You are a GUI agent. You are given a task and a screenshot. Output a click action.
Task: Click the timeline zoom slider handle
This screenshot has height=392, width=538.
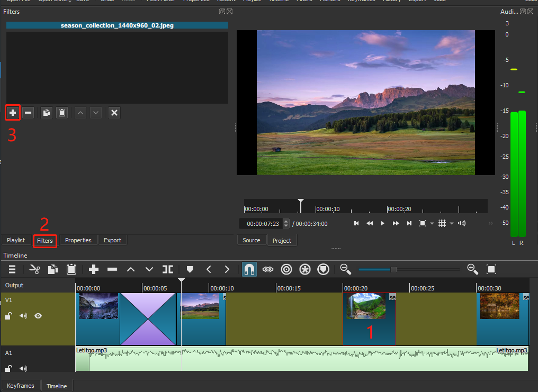point(393,269)
